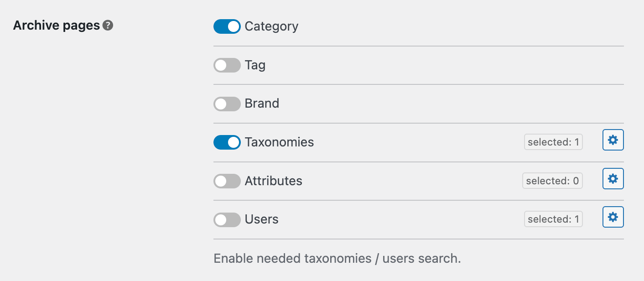Open Taxonomies settings gear icon
This screenshot has width=644, height=281.
pyautogui.click(x=613, y=140)
